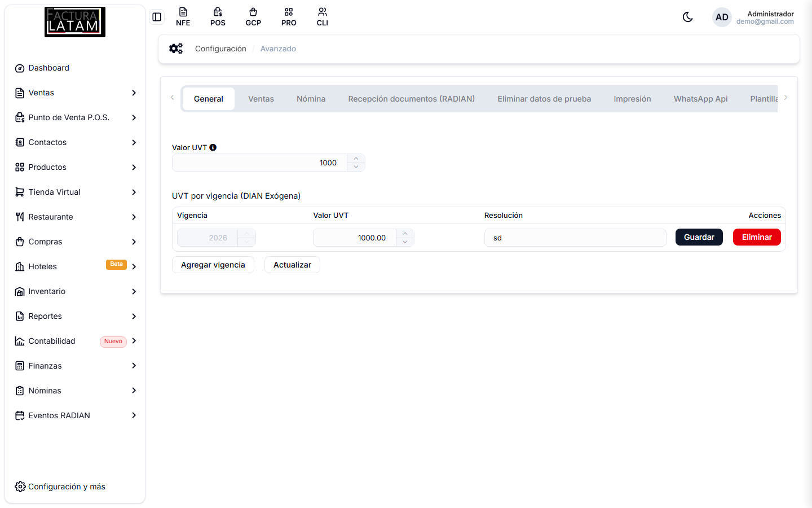Click the Valor UVT info icon
The image size is (812, 508).
[x=213, y=147]
